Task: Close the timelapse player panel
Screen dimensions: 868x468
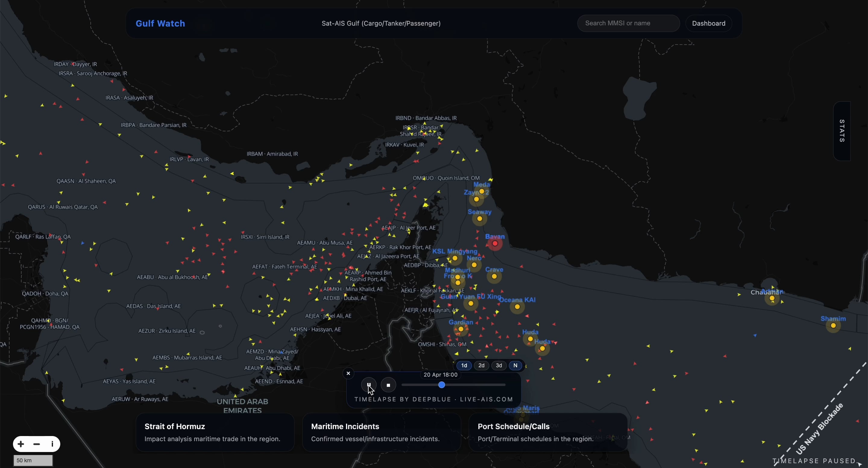Action: (x=348, y=373)
